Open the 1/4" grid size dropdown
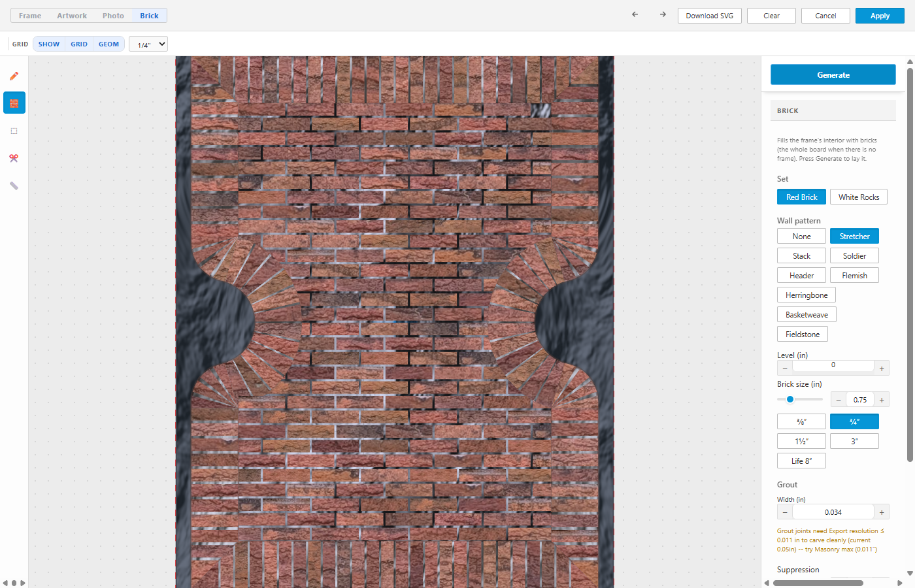 [148, 44]
